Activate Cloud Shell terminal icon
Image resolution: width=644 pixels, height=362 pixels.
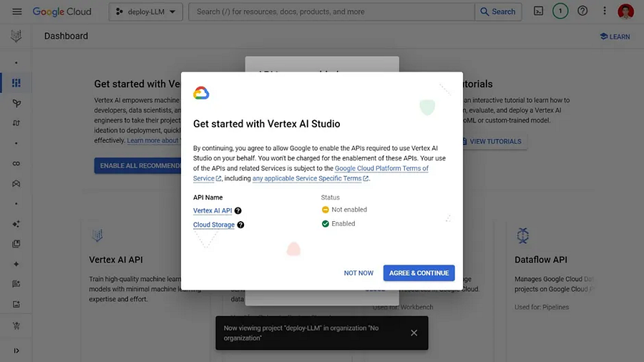538,11
